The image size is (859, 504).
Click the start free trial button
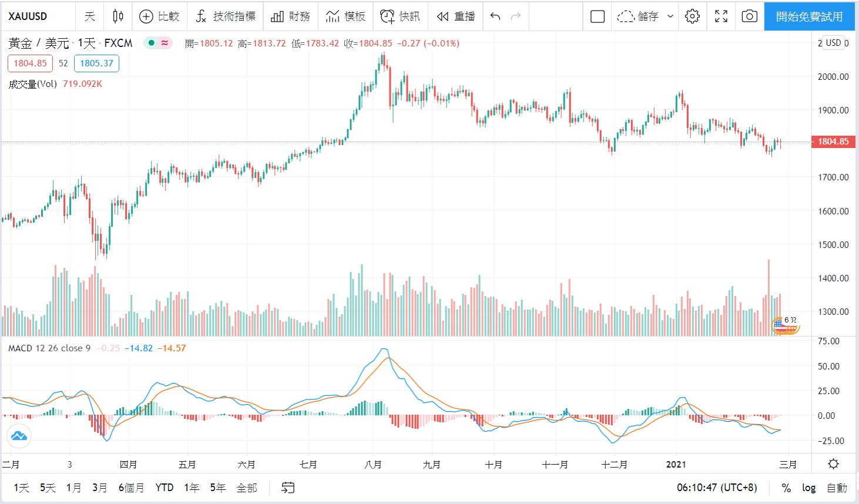coord(809,16)
